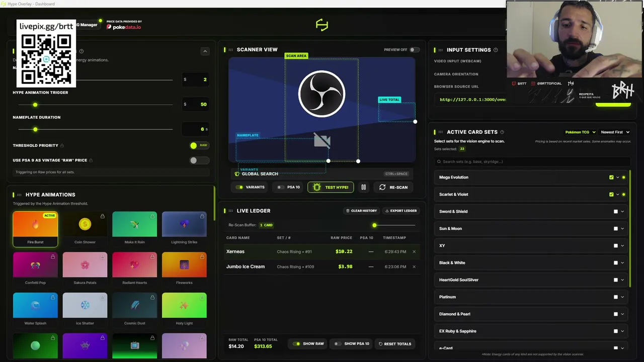Click the lock icon on Confetti Pop
Image resolution: width=644 pixels, height=362 pixels.
click(53, 257)
